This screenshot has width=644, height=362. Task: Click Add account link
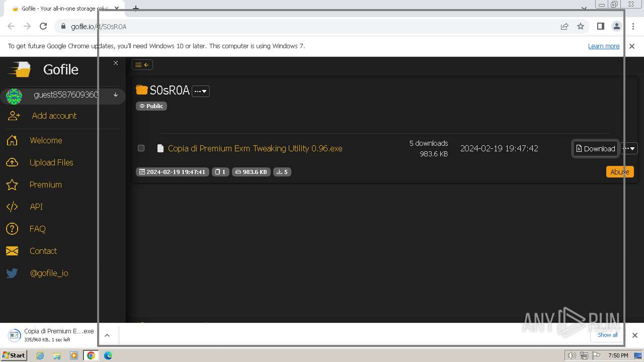tap(54, 116)
